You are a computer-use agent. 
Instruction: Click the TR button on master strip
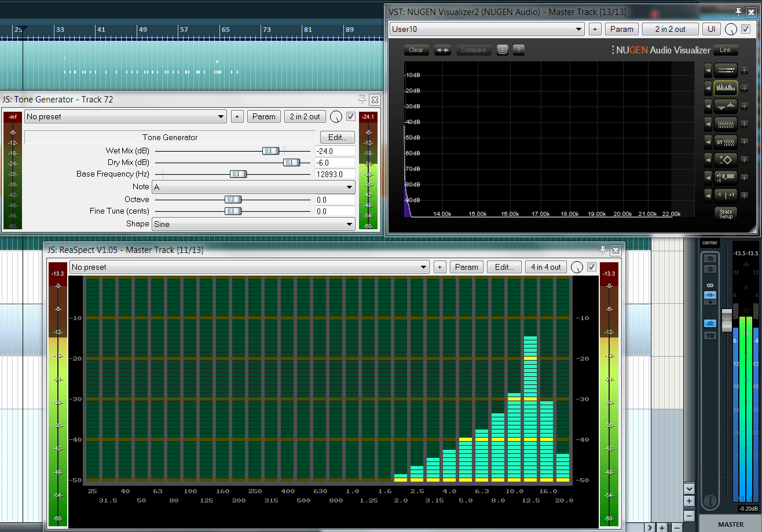point(709,336)
